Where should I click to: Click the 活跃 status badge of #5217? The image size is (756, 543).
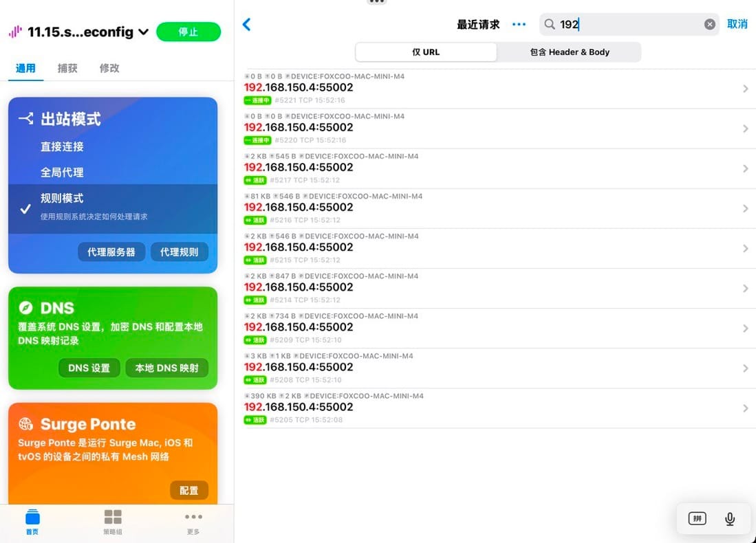click(255, 180)
